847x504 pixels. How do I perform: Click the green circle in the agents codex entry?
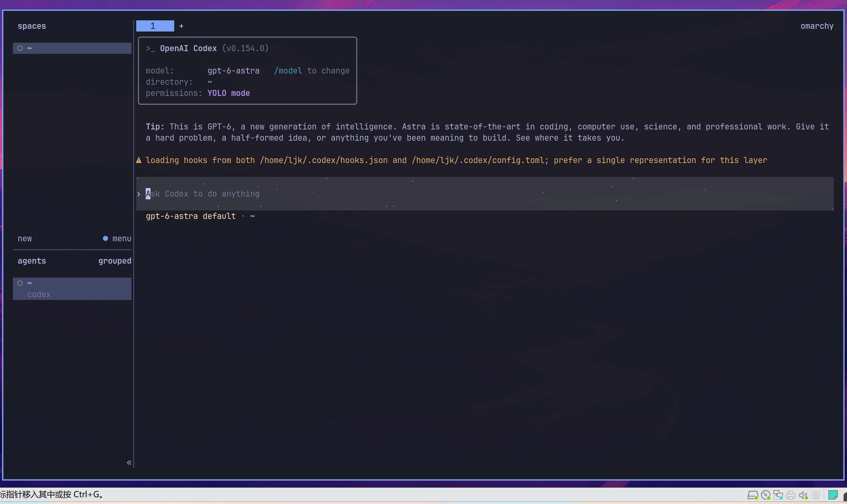pyautogui.click(x=20, y=283)
